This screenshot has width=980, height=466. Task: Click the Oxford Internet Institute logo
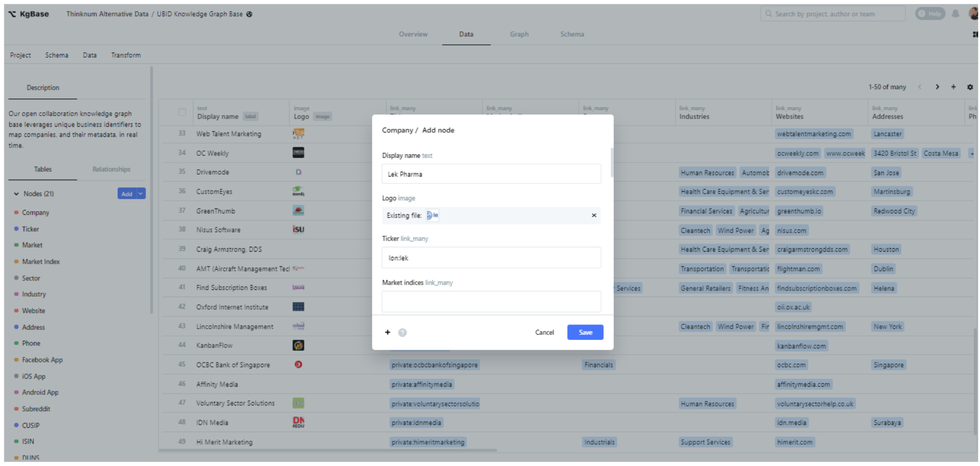click(298, 307)
